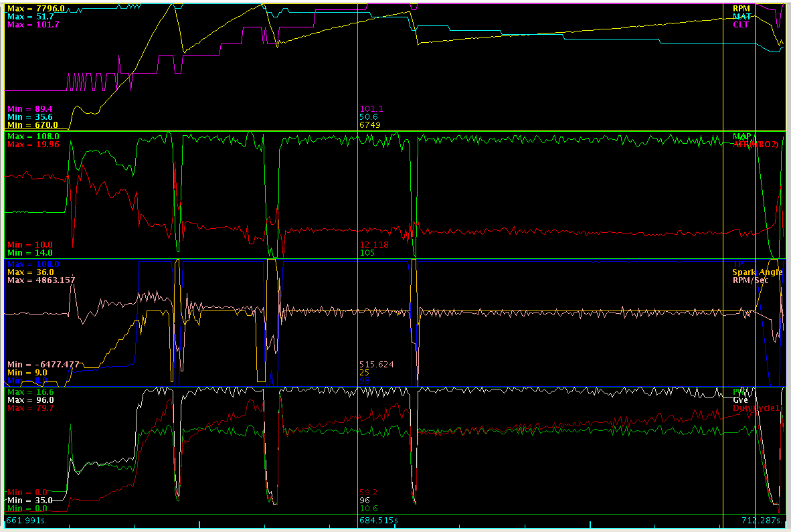Click the RPM legend label
Image resolution: width=791 pixels, height=532 pixels.
click(x=741, y=9)
